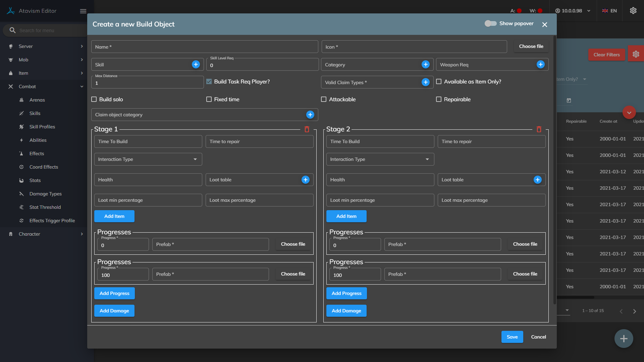
Task: Click plus icon on Stage 1 Loot table
Action: pos(305,180)
